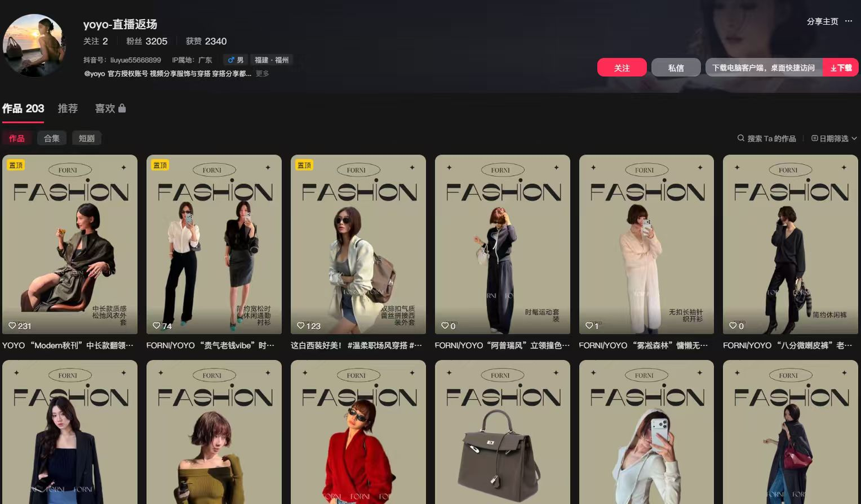Expand profile bio with 更多
Screen dimensions: 861x504
[262, 73]
